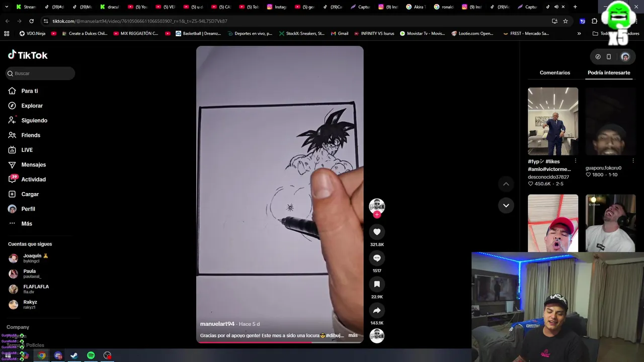Open Actividad notifications icon

pyautogui.click(x=12, y=179)
